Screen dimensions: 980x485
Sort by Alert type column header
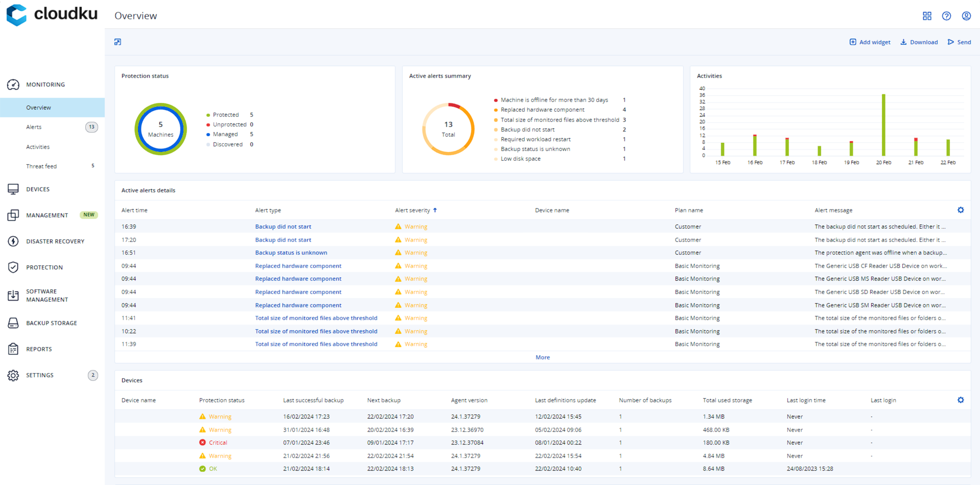point(268,210)
